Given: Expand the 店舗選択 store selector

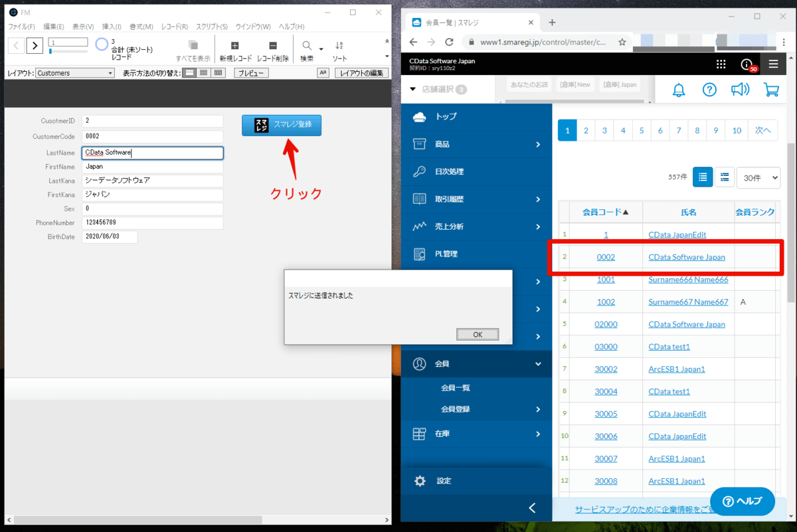Looking at the screenshot, I should tap(439, 89).
